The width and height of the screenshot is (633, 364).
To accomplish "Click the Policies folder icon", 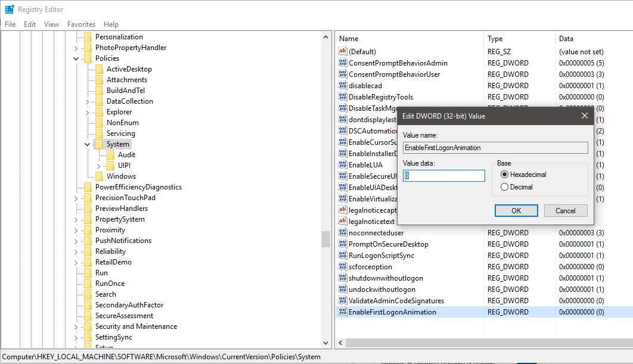I will point(88,58).
